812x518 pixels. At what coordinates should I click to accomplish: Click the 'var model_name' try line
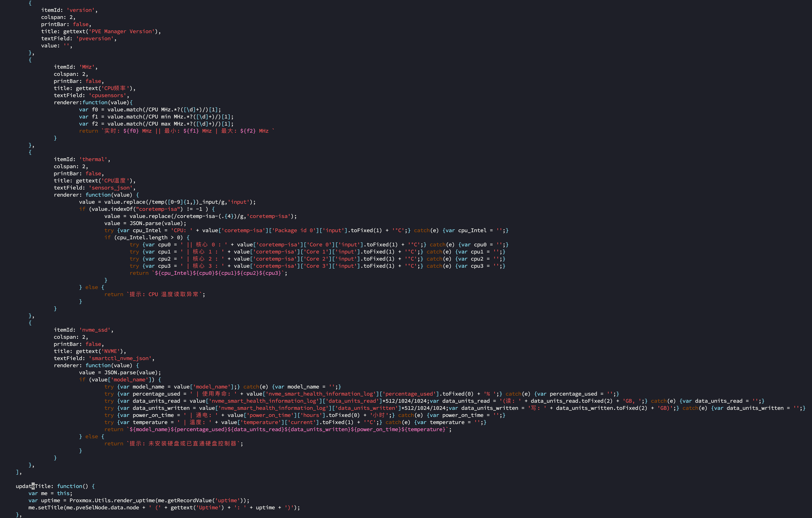[223, 387]
